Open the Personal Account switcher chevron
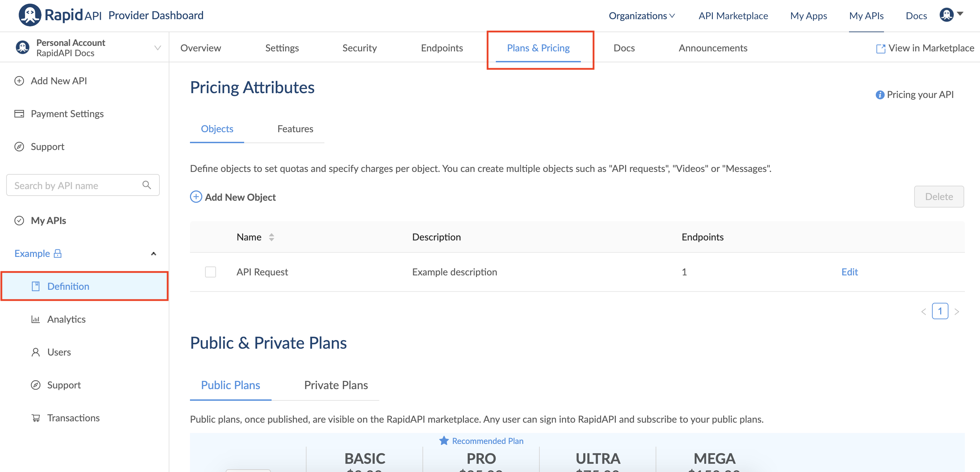This screenshot has height=472, width=980. (157, 48)
